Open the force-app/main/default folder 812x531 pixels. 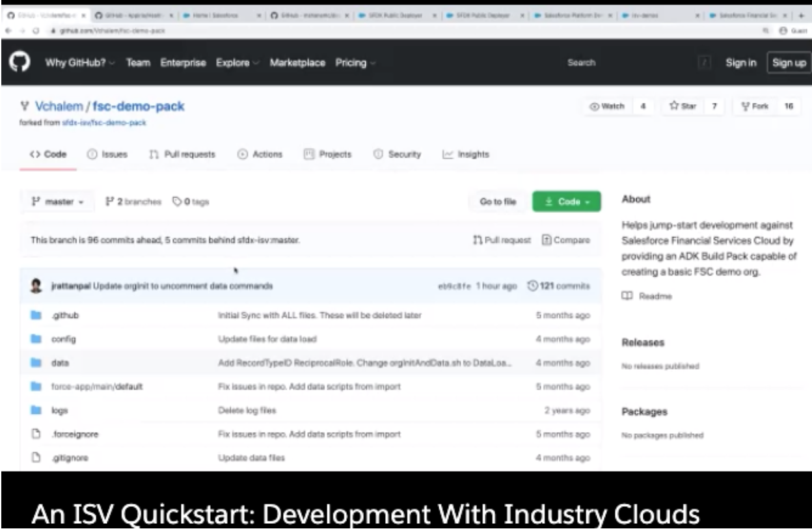[97, 387]
